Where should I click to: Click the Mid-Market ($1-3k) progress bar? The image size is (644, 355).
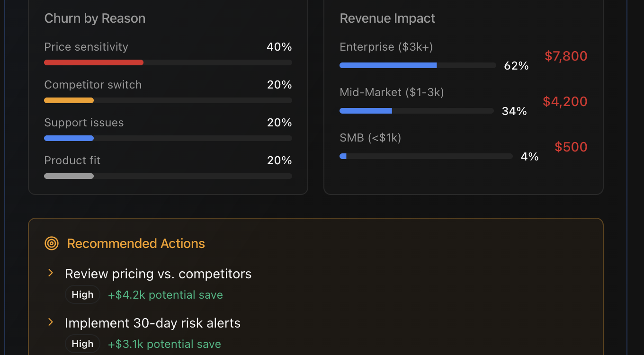[x=366, y=110]
